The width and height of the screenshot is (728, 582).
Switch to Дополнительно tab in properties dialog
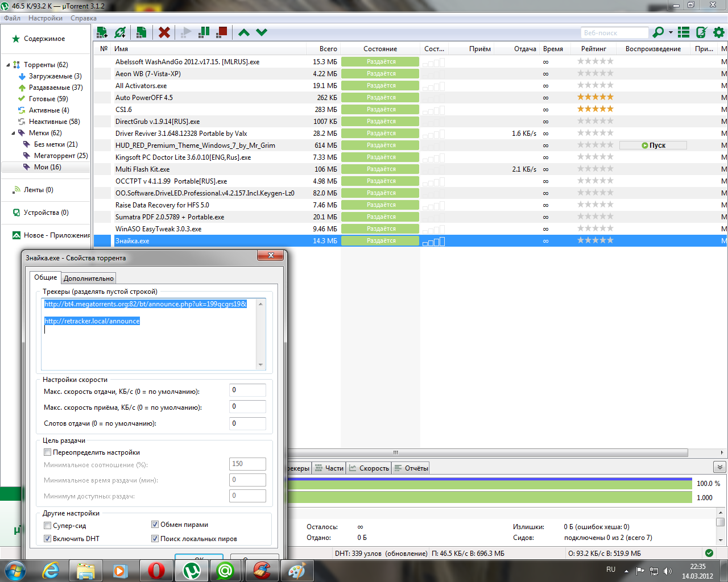tap(89, 278)
